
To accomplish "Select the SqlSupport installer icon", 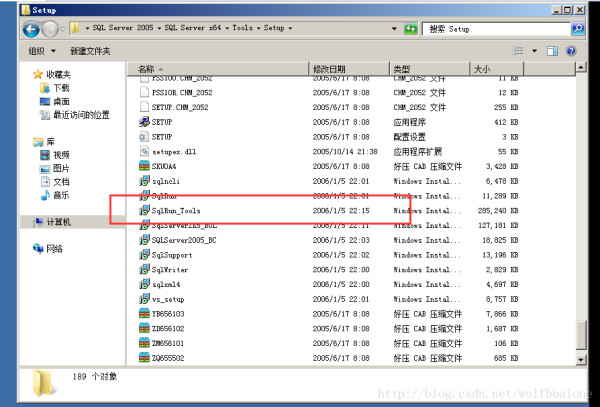I will (144, 254).
